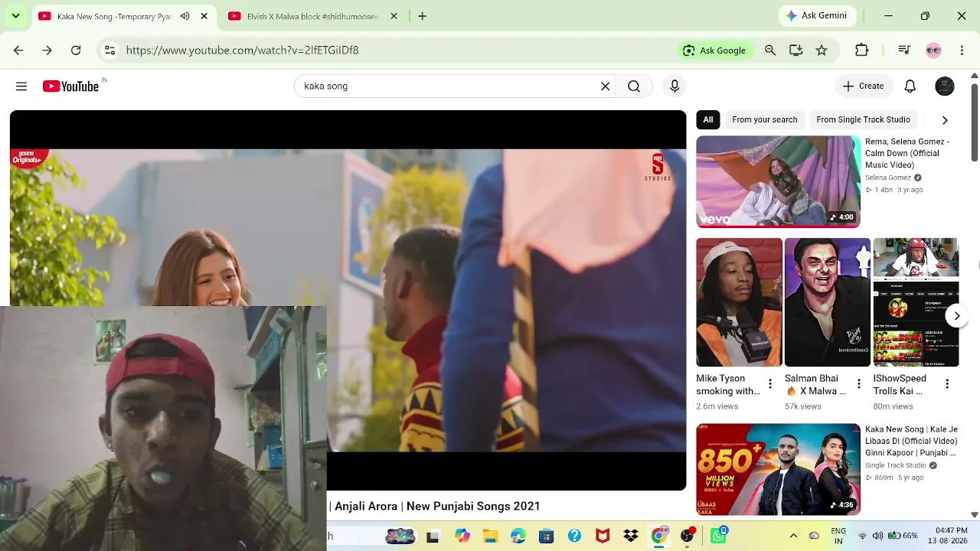Screen dimensions: 980x551
Task: Open options for the IShowSpeed short
Action: pos(947,384)
